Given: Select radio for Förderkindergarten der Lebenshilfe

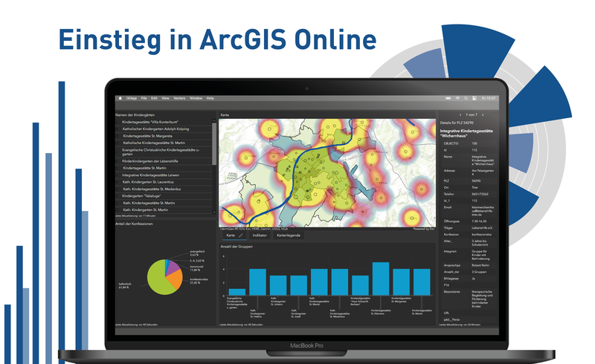Looking at the screenshot, I should tap(118, 161).
